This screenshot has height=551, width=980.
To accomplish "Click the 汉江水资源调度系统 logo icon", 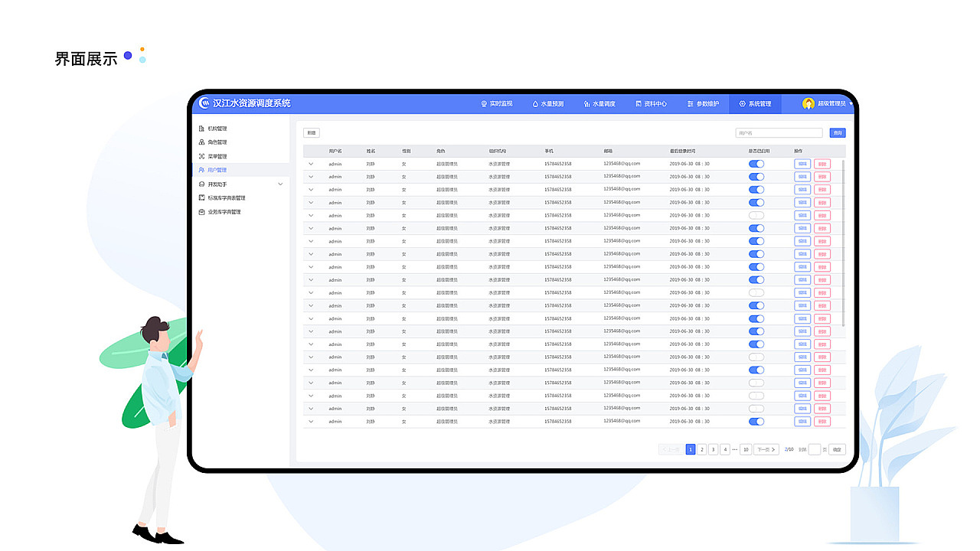I will coord(204,103).
